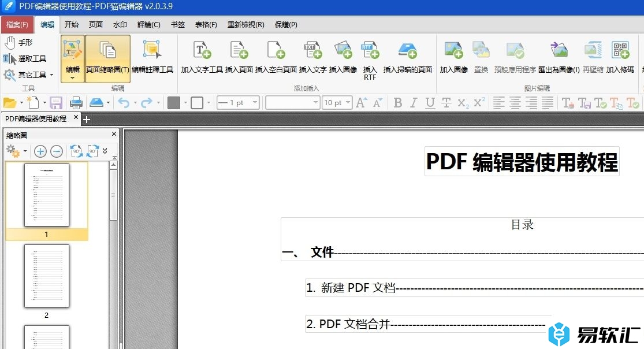Toggle italic formatting
644x349 pixels.
tap(414, 103)
